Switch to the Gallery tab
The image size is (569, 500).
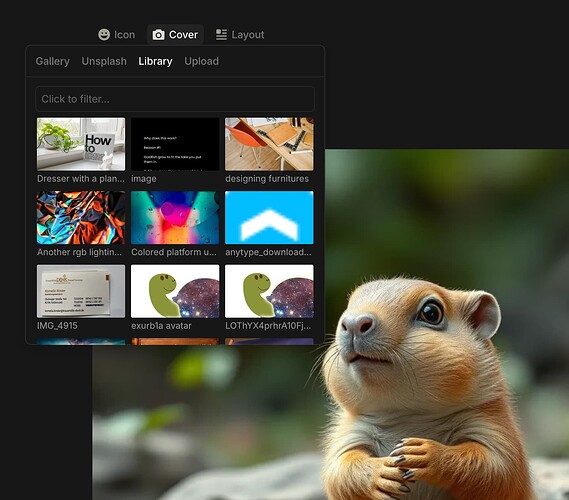[x=53, y=61]
